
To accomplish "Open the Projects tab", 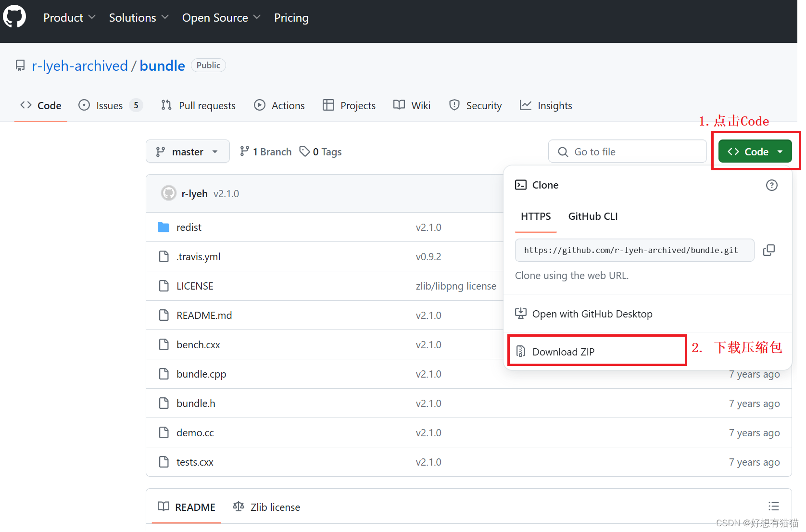I will [349, 105].
